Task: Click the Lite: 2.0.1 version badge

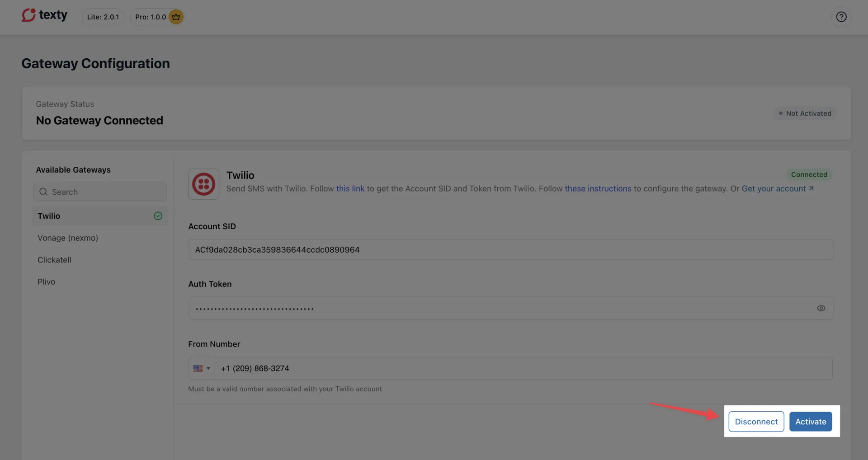Action: coord(103,17)
